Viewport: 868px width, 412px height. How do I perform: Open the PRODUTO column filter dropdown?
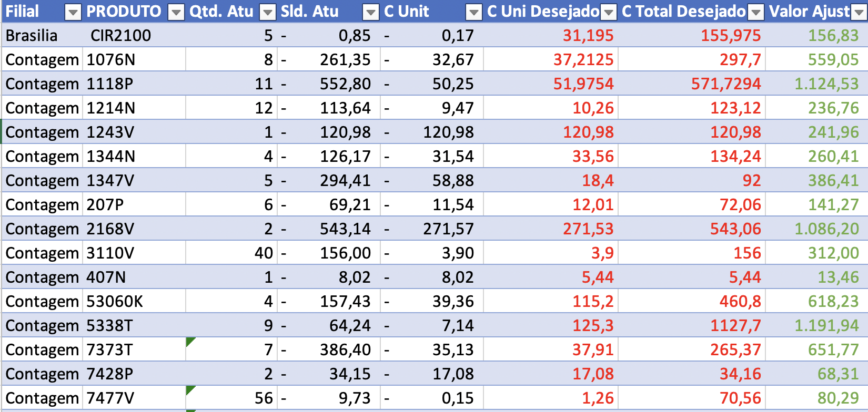pos(177,12)
